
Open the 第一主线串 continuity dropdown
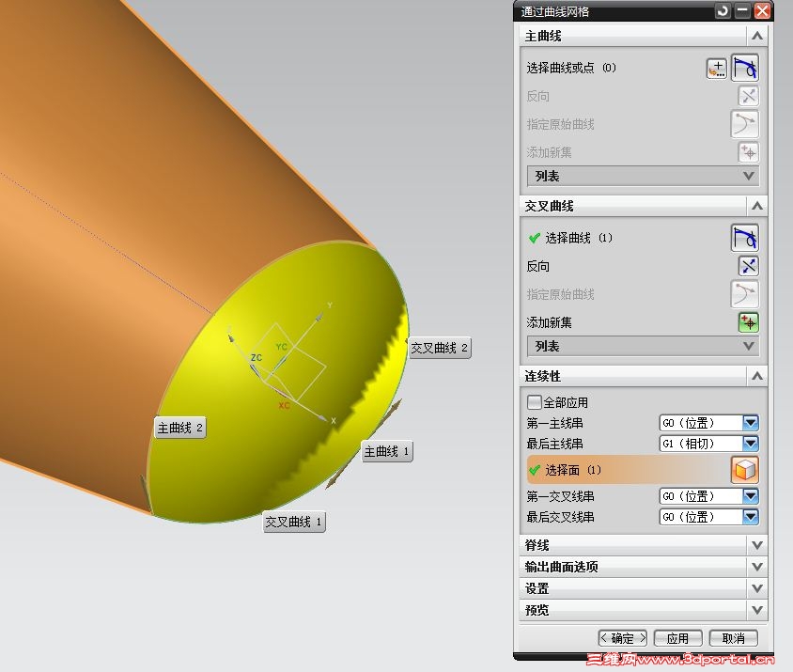(751, 423)
